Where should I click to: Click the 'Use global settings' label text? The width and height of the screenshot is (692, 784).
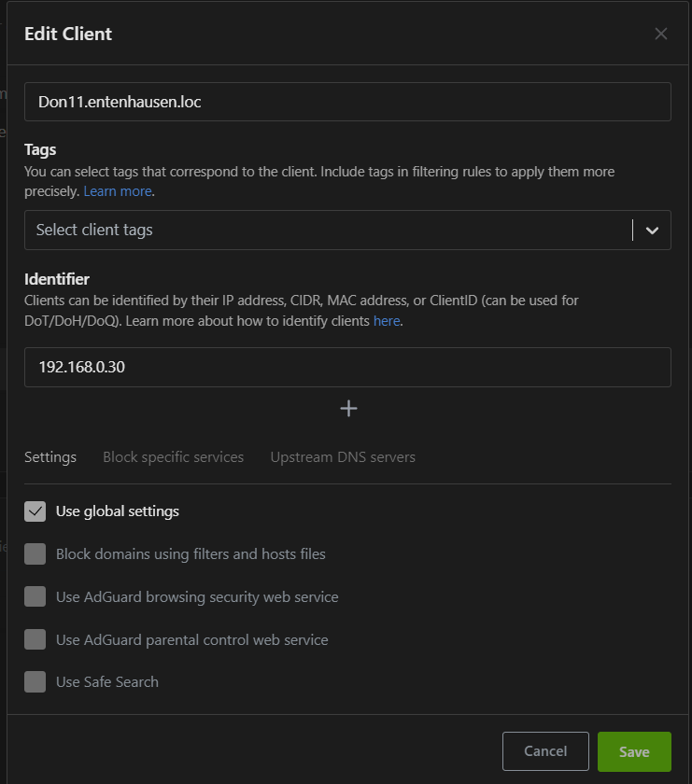click(118, 511)
